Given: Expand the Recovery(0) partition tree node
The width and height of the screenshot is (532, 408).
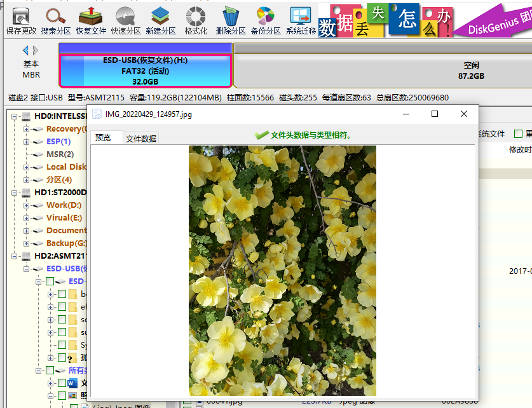Looking at the screenshot, I should (x=27, y=129).
